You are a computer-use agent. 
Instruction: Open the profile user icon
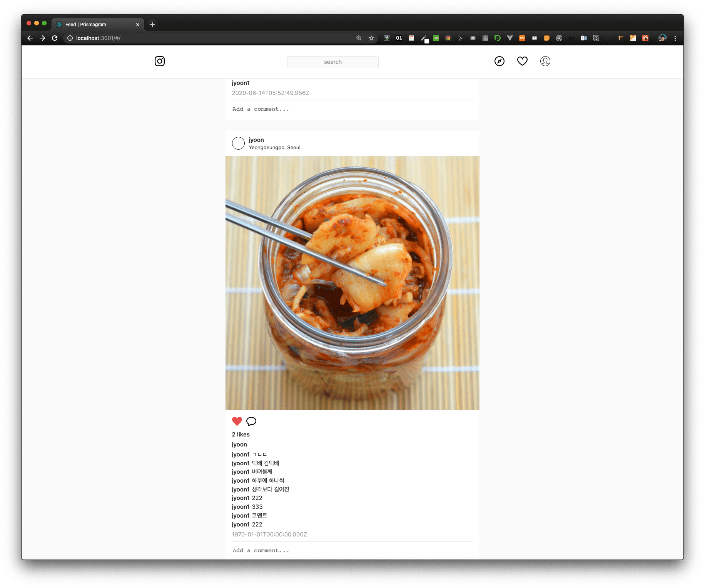[x=545, y=61]
